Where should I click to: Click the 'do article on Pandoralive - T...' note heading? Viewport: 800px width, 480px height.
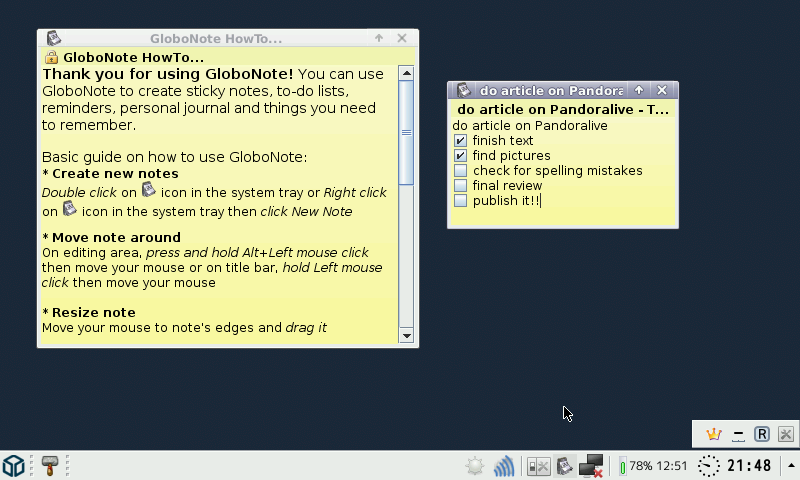tap(563, 109)
